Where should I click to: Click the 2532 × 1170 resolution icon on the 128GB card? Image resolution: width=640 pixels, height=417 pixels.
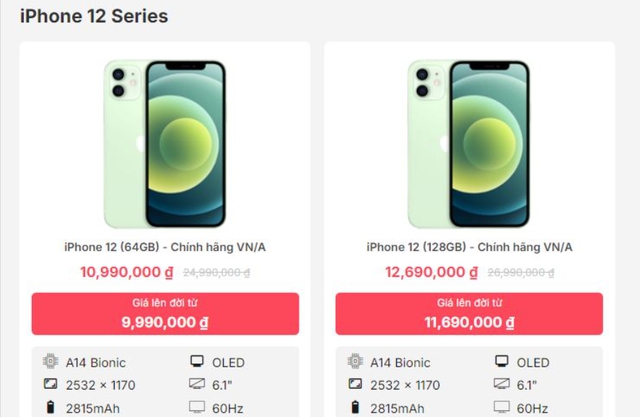355,385
